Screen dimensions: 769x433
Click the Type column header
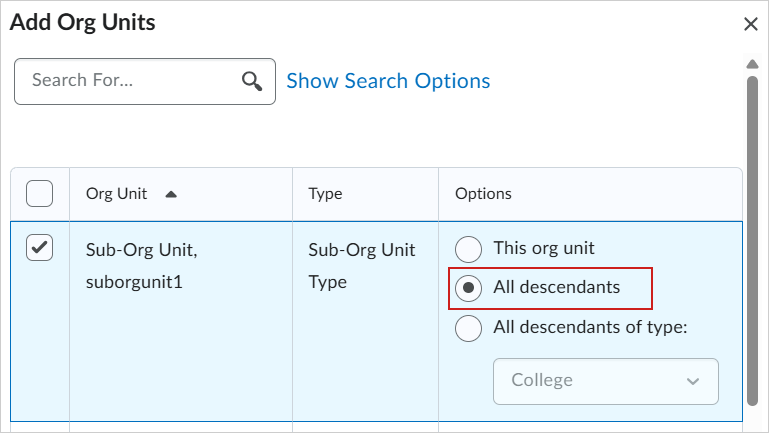(x=326, y=194)
